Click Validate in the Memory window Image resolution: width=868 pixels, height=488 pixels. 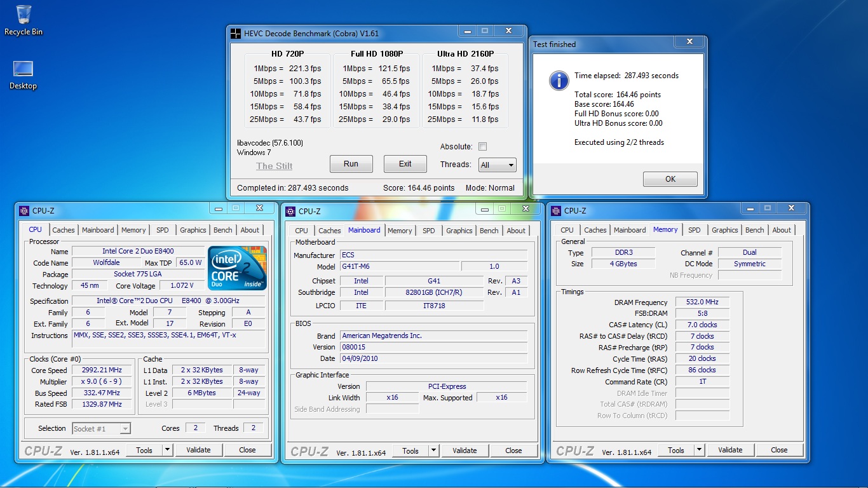pos(730,450)
